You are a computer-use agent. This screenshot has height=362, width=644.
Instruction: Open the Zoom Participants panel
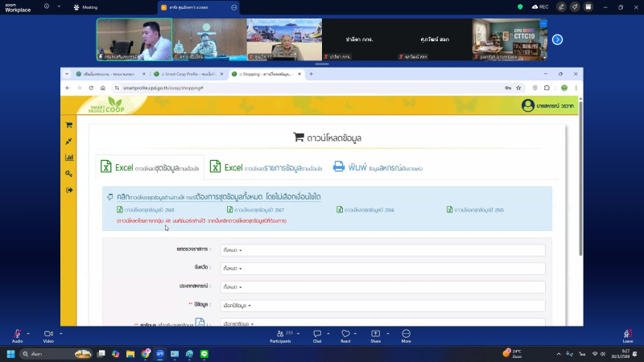[x=280, y=335]
